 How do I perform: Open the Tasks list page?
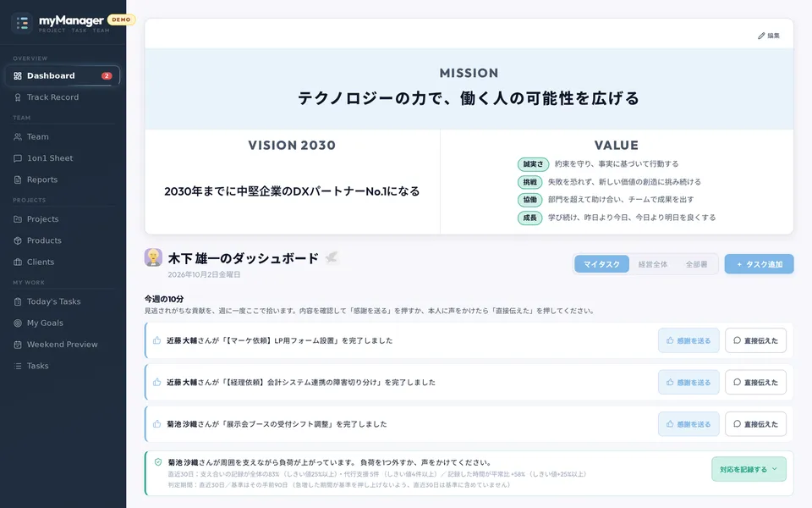pos(63,366)
